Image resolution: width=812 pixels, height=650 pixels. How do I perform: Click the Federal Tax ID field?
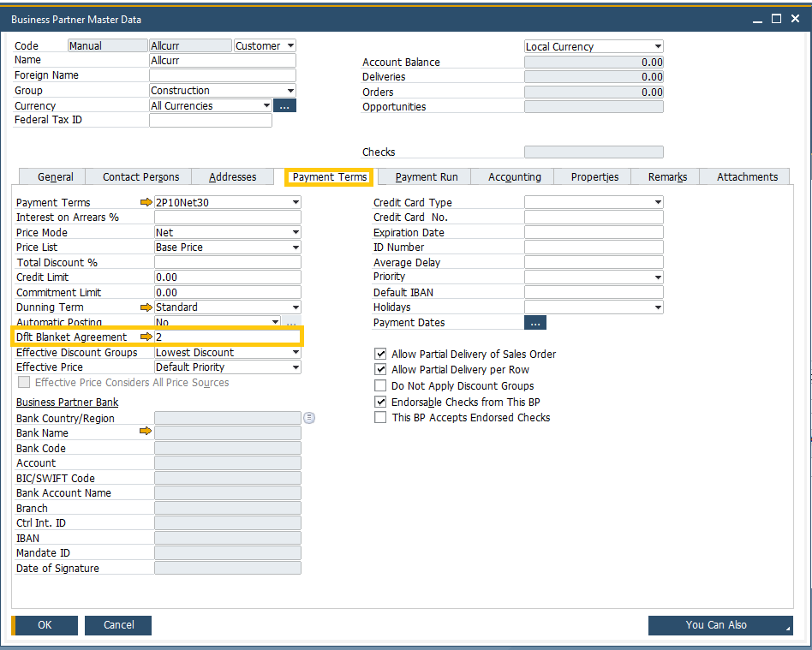210,121
